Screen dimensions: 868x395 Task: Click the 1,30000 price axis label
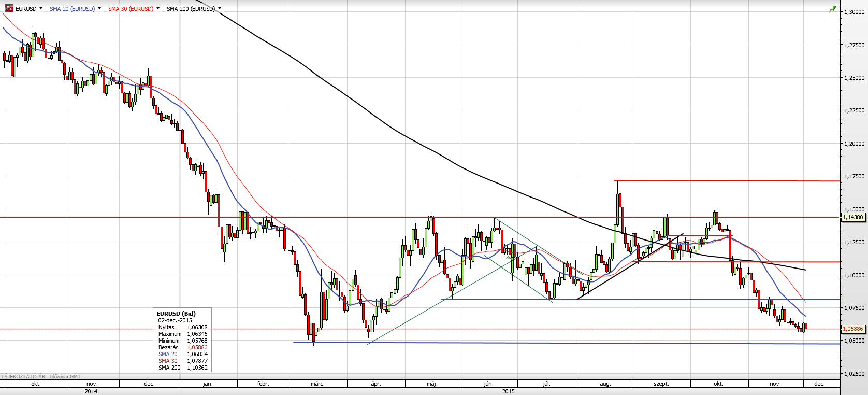(854, 12)
